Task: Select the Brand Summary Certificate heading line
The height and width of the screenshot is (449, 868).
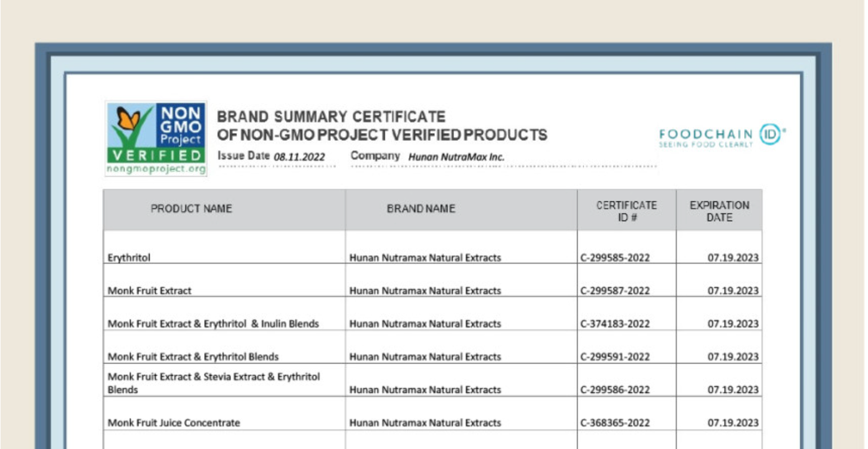Action: point(331,117)
